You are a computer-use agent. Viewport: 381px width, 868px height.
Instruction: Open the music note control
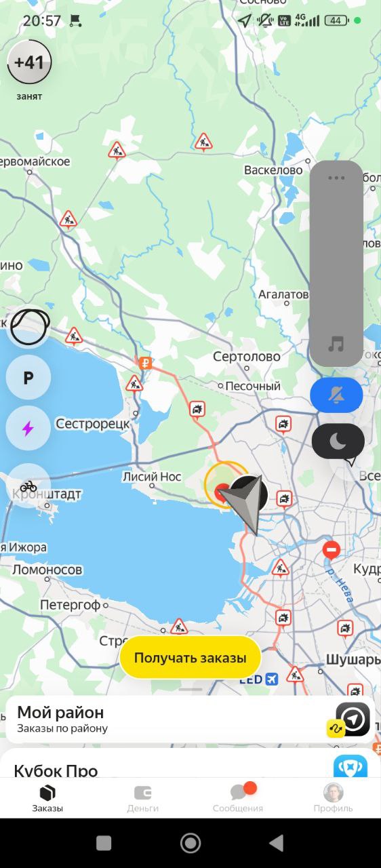coord(336,344)
